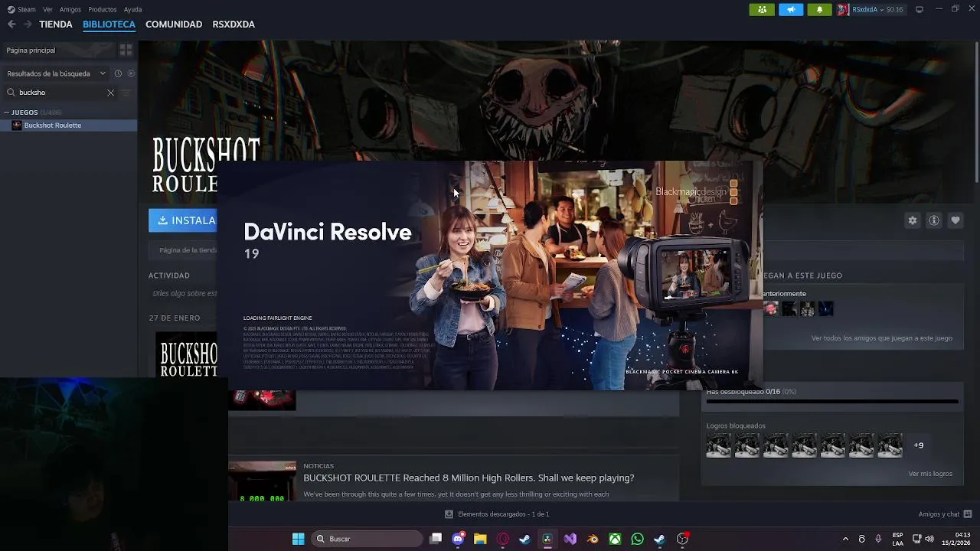Open Opera GX from the taskbar

[503, 539]
